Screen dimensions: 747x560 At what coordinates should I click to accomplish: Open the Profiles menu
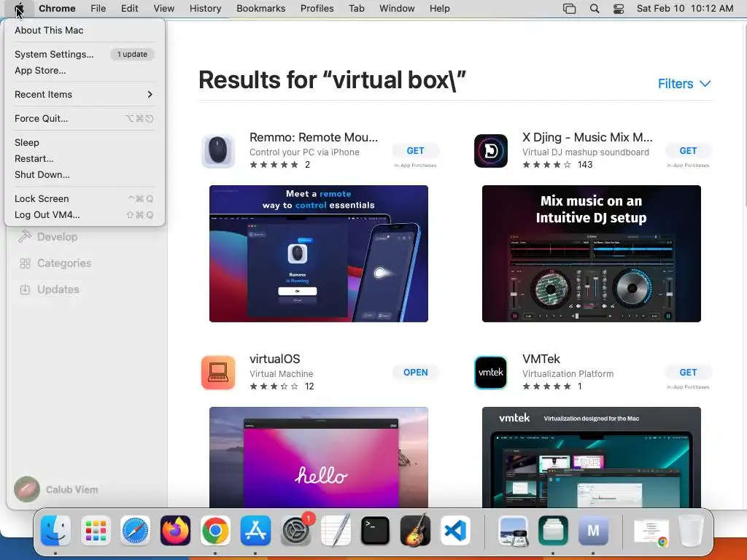[317, 9]
